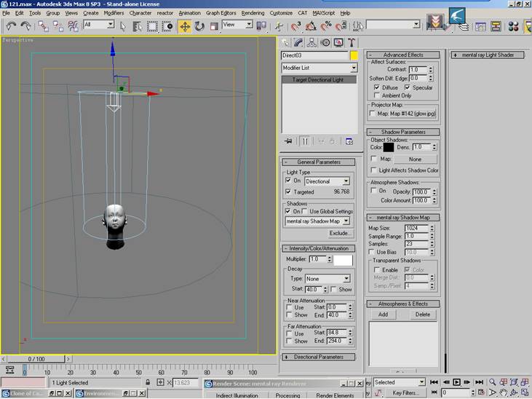Uncheck the Targeted light checkbox

click(x=289, y=192)
